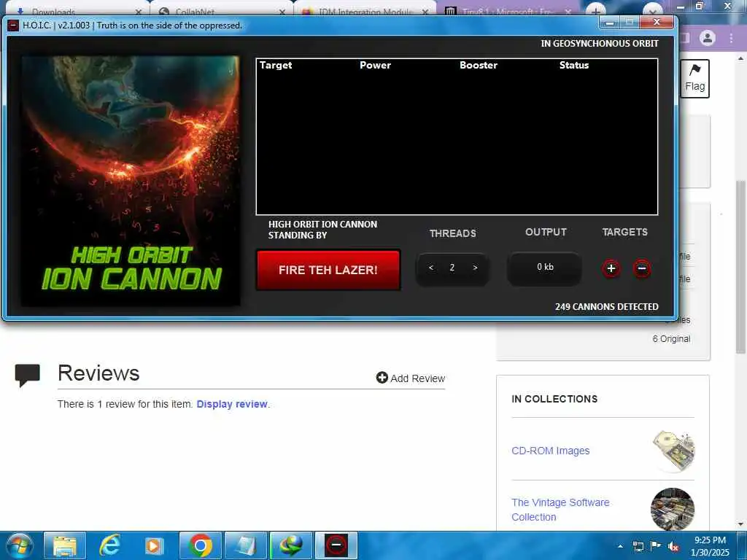
Task: Click the network tray icon
Action: click(x=638, y=546)
